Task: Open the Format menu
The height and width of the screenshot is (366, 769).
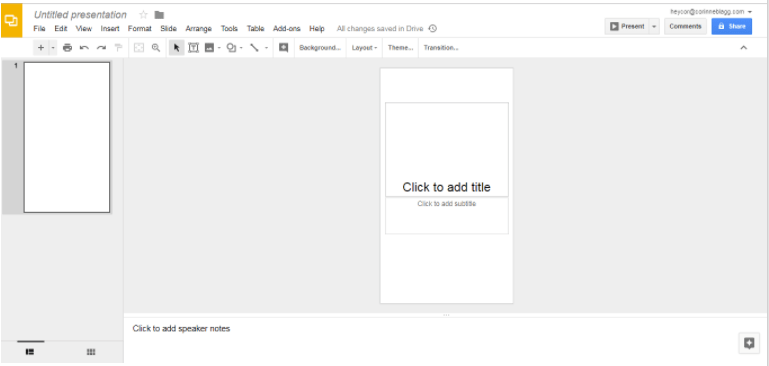Action: (x=140, y=29)
